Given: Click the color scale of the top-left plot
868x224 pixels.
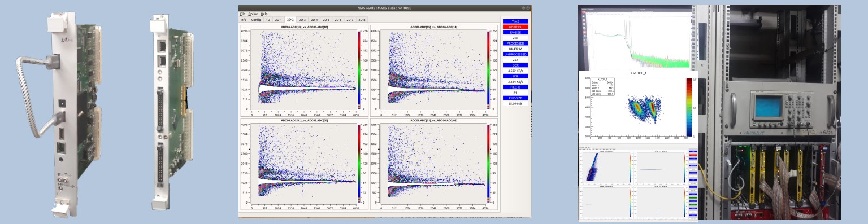Looking at the screenshot, I should coord(359,68).
